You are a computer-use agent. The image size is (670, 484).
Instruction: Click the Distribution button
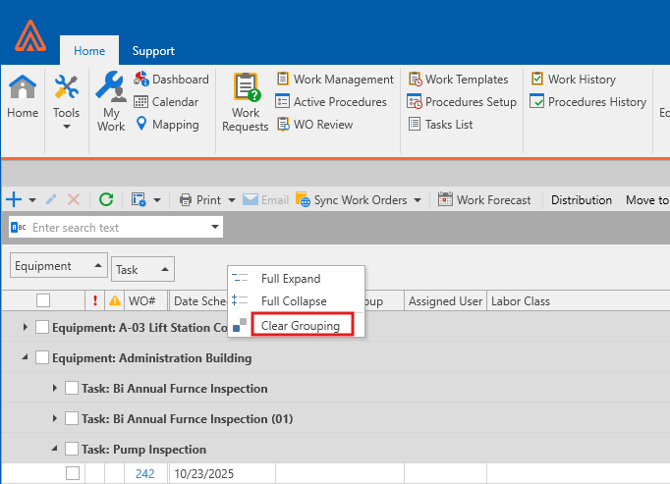pyautogui.click(x=581, y=200)
